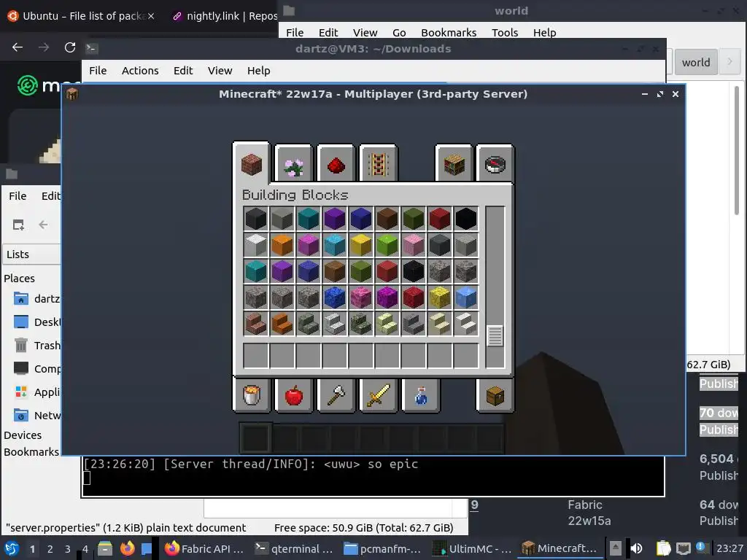Screen dimensions: 747x560
Task: Pick the pale yellow end stone brick stairs
Action: pyautogui.click(x=387, y=323)
